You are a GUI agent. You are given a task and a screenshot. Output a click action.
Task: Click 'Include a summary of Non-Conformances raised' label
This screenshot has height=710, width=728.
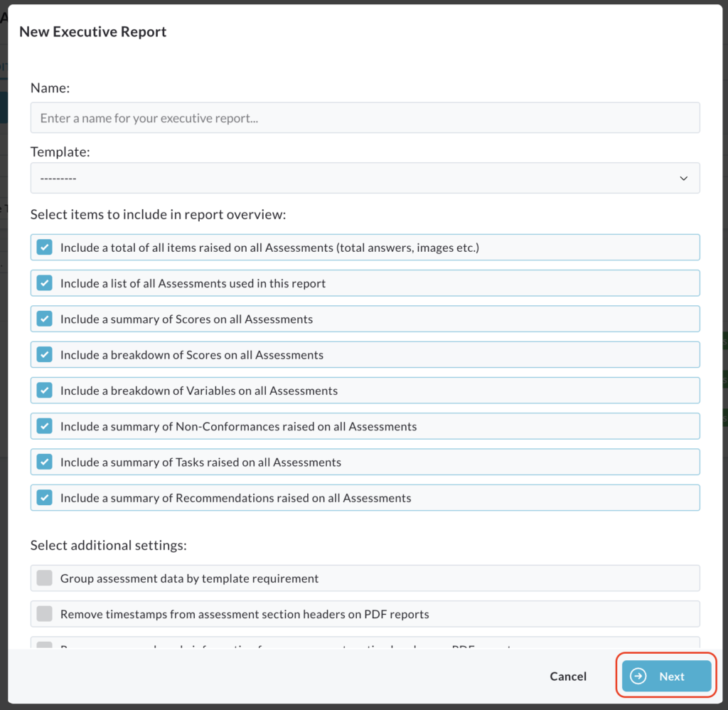238,427
